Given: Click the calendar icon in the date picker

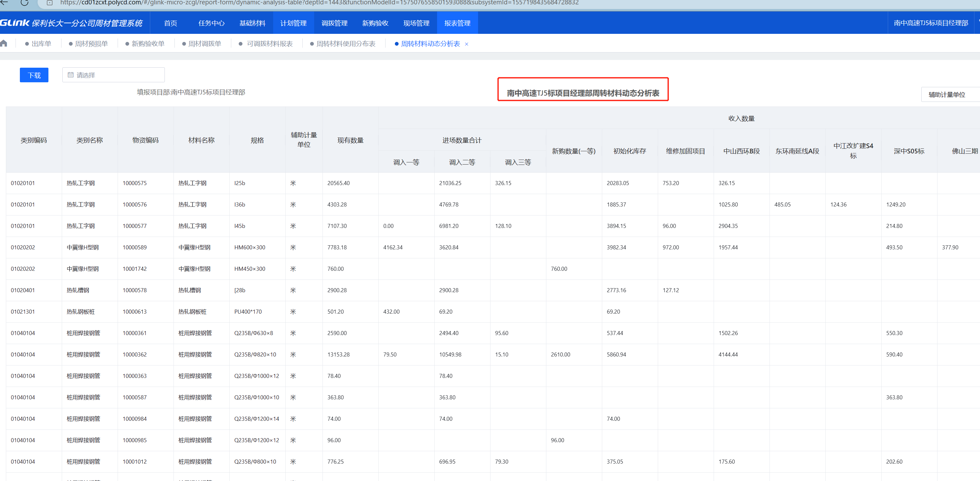Looking at the screenshot, I should coord(70,75).
